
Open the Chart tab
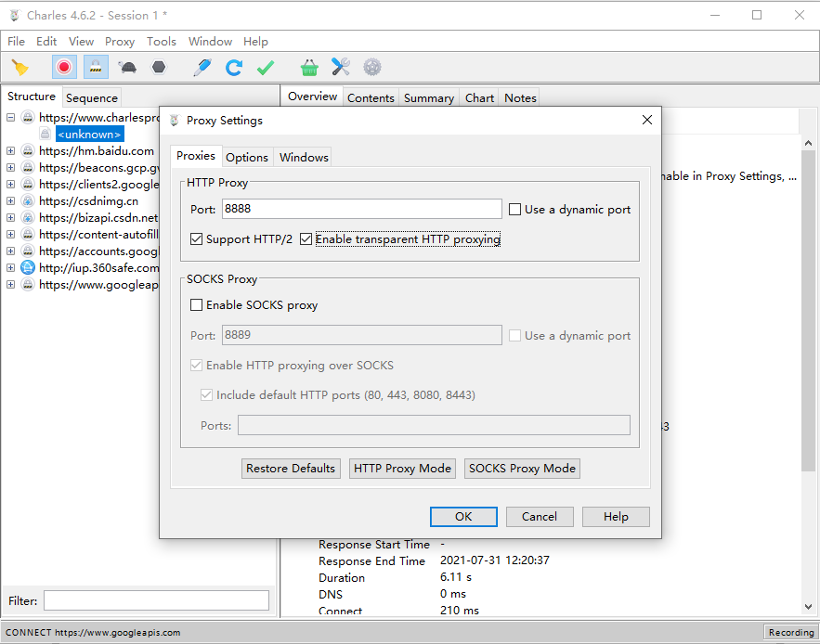click(479, 97)
